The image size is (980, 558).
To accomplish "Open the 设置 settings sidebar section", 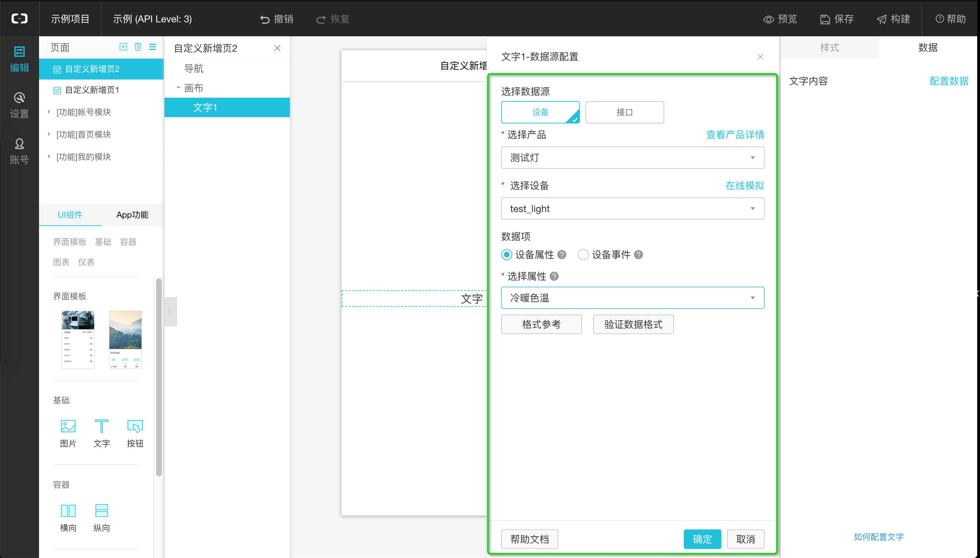I will [19, 105].
